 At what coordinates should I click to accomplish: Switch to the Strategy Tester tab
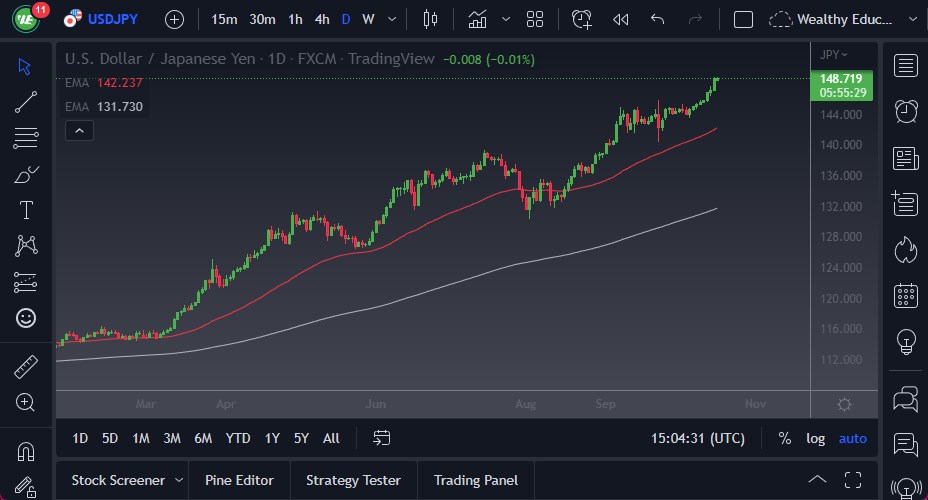tap(353, 480)
